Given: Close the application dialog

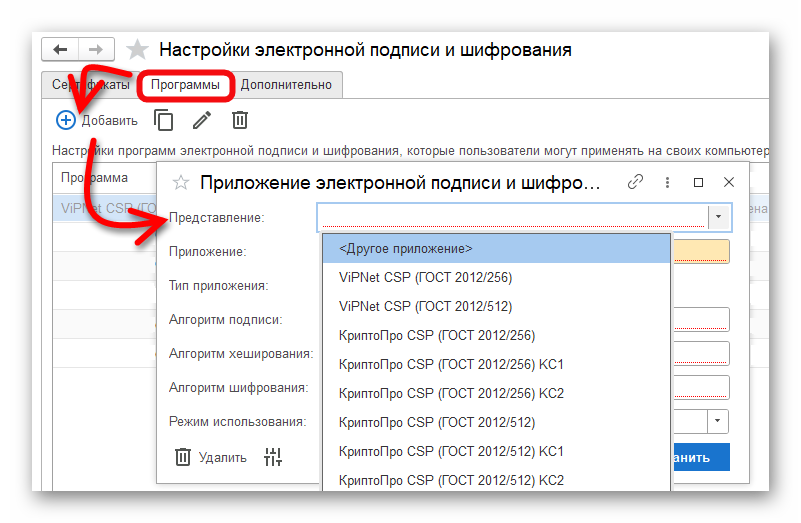Looking at the screenshot, I should pyautogui.click(x=729, y=182).
